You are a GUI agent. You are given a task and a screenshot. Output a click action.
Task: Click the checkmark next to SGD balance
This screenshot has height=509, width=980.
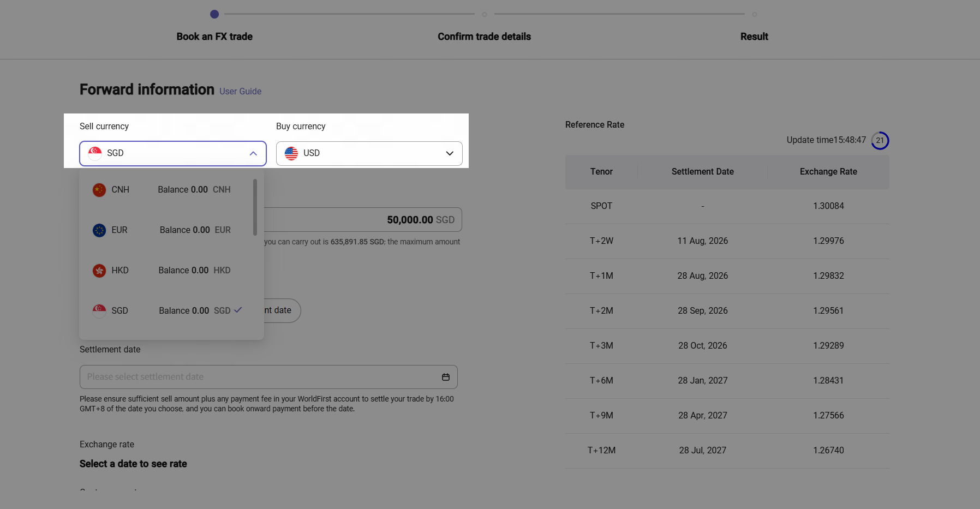click(x=238, y=310)
